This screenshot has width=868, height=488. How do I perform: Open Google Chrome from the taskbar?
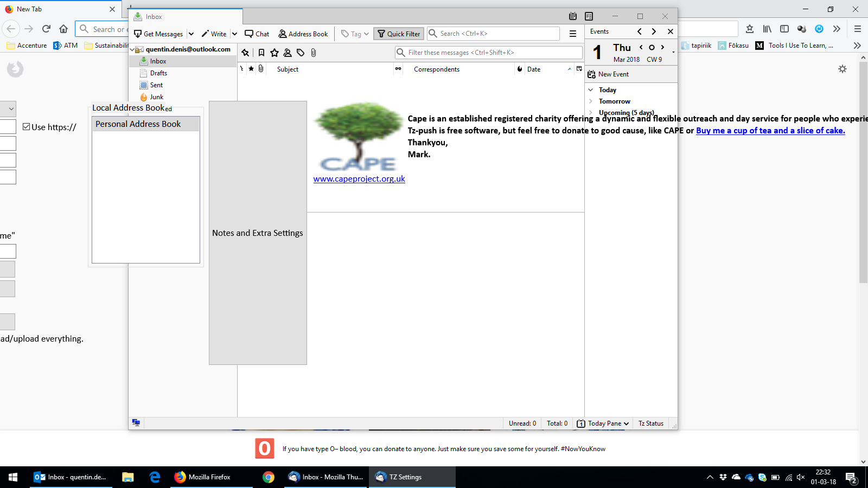tap(268, 477)
